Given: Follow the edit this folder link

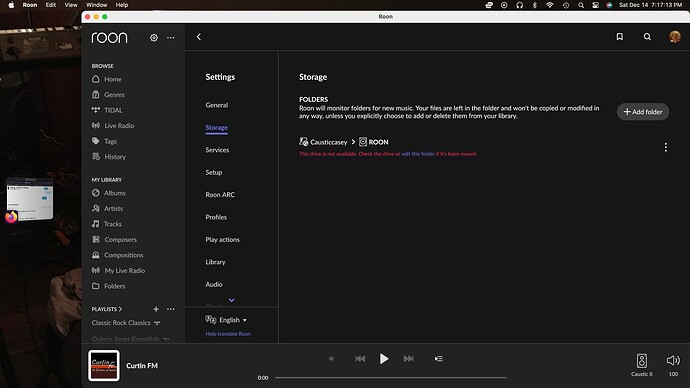Looking at the screenshot, I should (418, 154).
